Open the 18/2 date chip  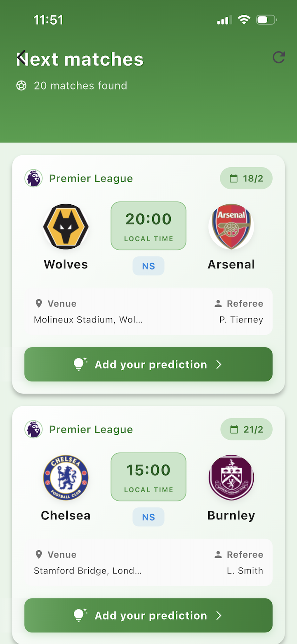tap(246, 178)
